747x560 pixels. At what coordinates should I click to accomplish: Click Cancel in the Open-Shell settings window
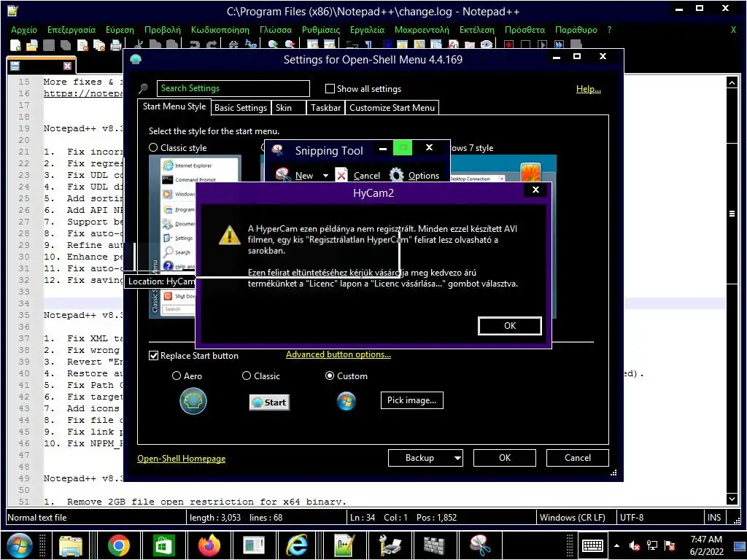(x=578, y=458)
